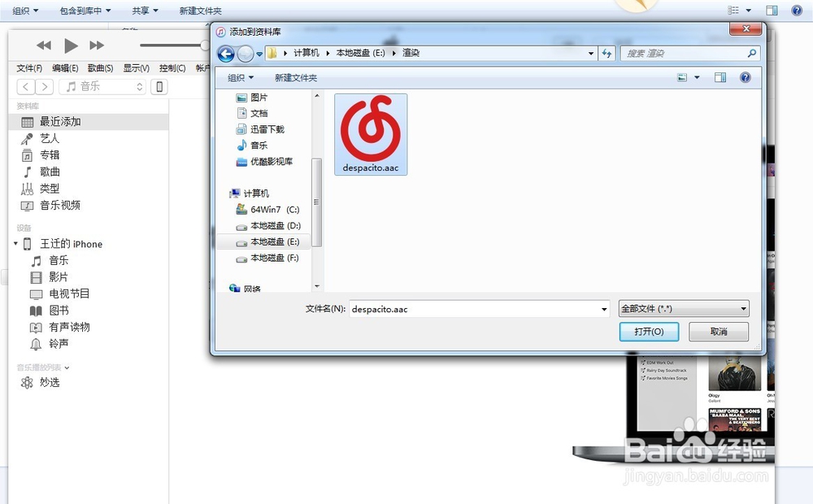
Task: Open iTunes 歌曲(S) menu
Action: pyautogui.click(x=101, y=68)
